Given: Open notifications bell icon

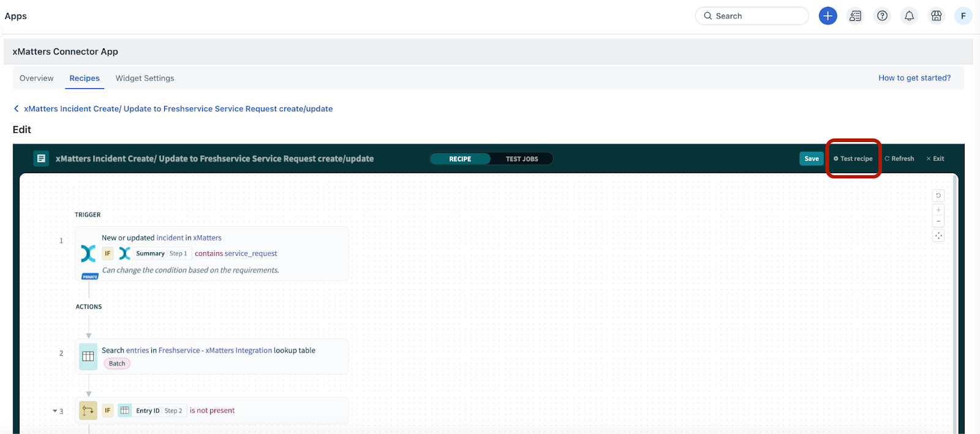Looking at the screenshot, I should [909, 16].
